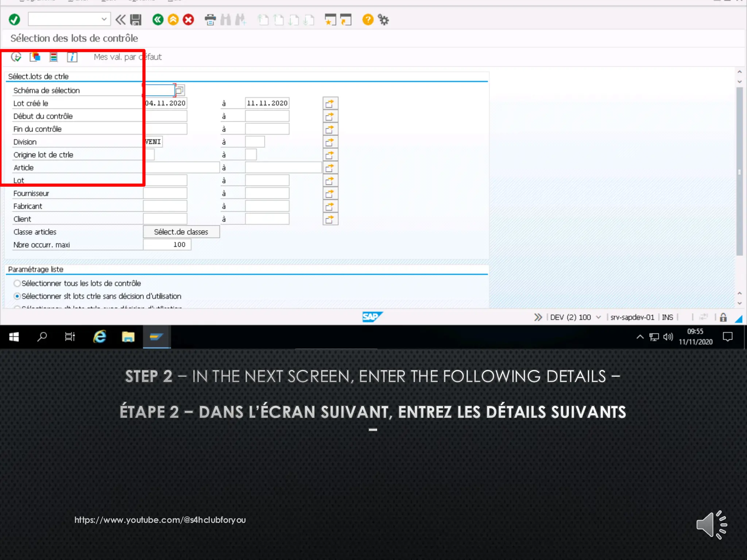Open multiple selection for Lot row
Image resolution: width=747 pixels, height=560 pixels.
tap(330, 180)
